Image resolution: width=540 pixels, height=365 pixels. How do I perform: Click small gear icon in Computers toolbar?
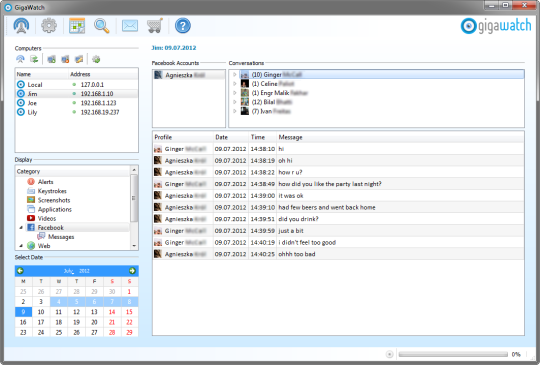tap(96, 59)
